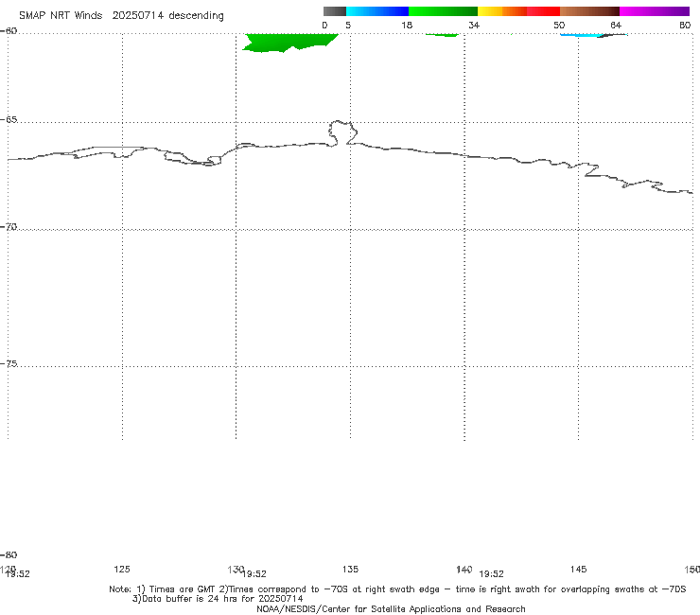Click the latitude label '-65'
This screenshot has width=700, height=615.
pos(9,120)
